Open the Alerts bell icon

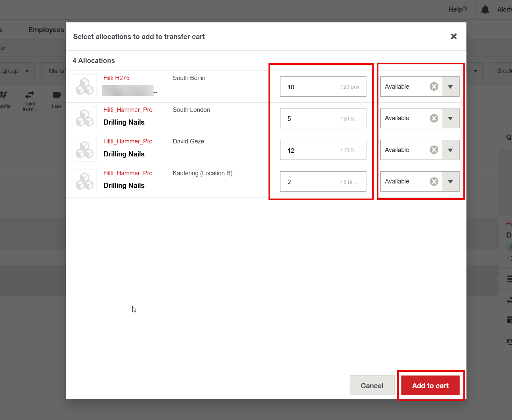coord(485,10)
